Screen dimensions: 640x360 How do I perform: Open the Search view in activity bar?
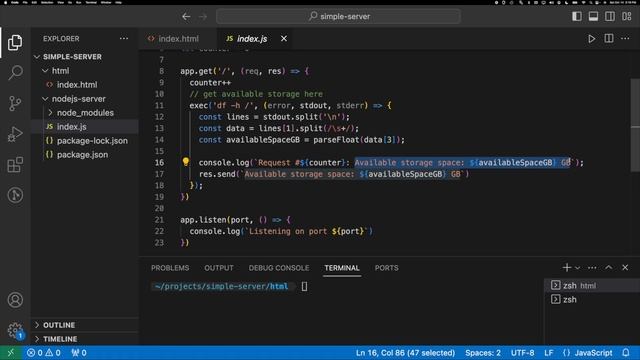click(x=15, y=73)
